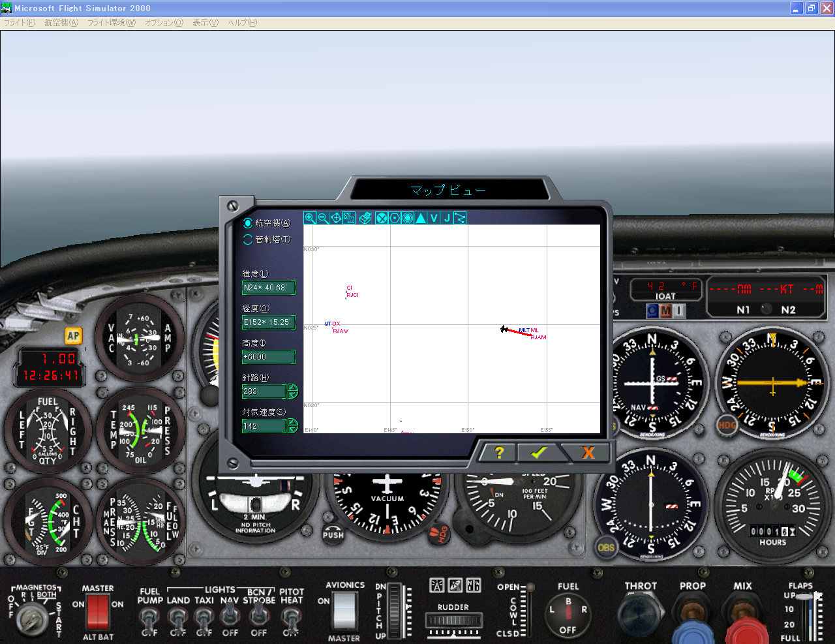The image size is (835, 644).
Task: Click the print map icon
Action: tap(365, 218)
